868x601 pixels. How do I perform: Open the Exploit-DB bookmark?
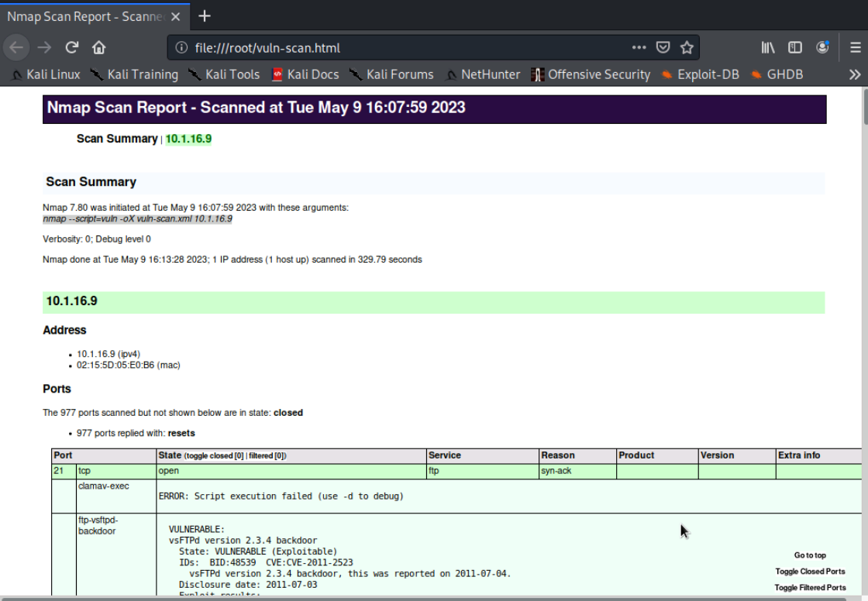pos(701,74)
